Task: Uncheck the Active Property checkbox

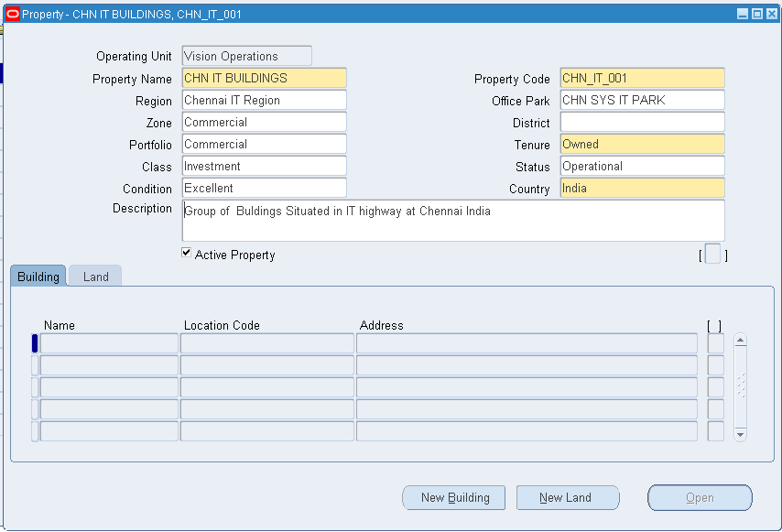Action: pyautogui.click(x=186, y=253)
